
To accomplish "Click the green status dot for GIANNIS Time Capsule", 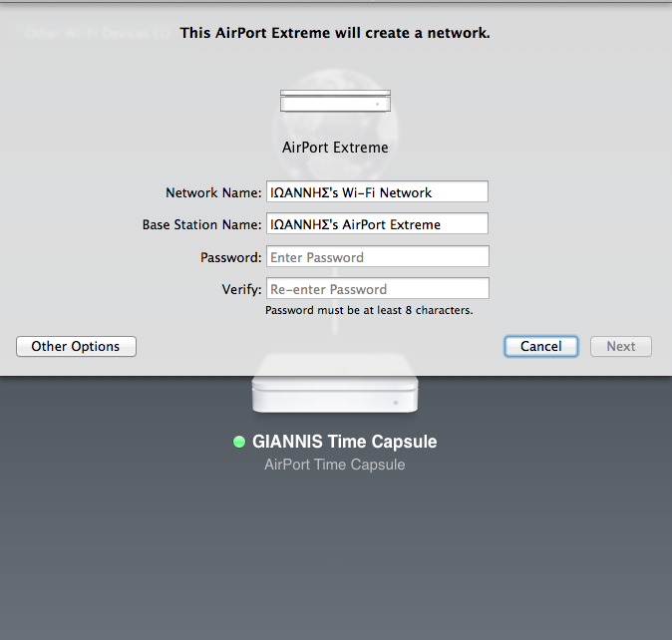I will tap(239, 442).
